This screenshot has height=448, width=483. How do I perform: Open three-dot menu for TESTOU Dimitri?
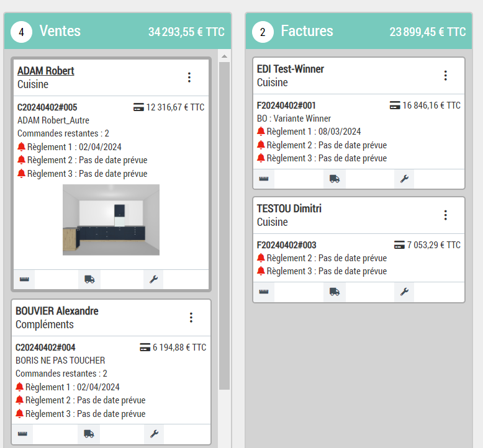coord(445,215)
